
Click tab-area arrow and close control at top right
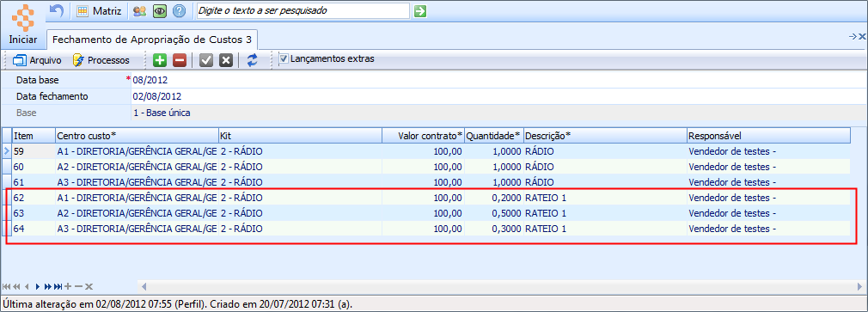857,36
